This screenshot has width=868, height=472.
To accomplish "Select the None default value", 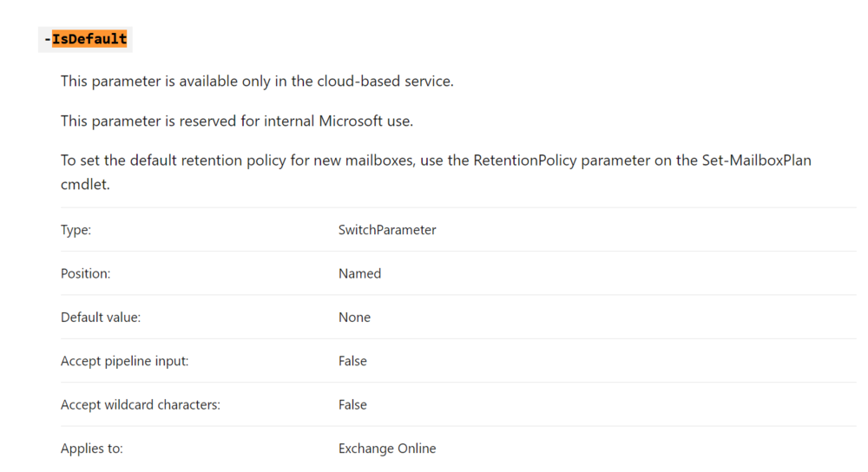I will (354, 318).
